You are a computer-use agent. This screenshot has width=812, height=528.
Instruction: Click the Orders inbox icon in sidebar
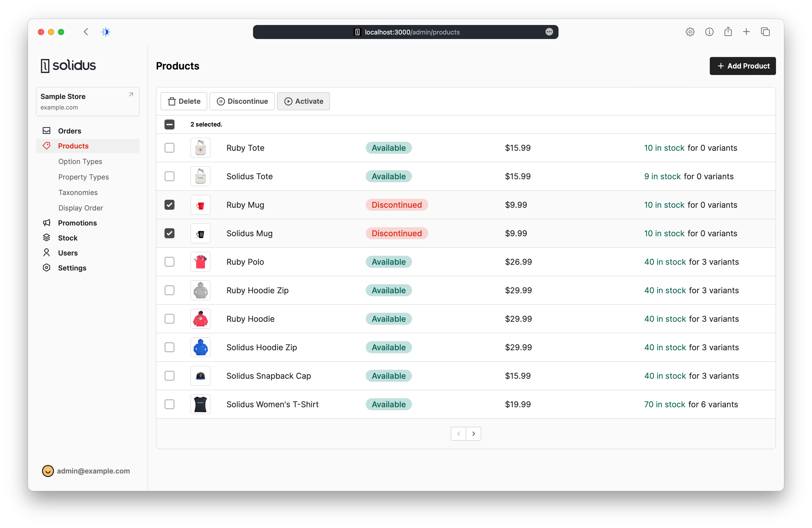click(46, 131)
